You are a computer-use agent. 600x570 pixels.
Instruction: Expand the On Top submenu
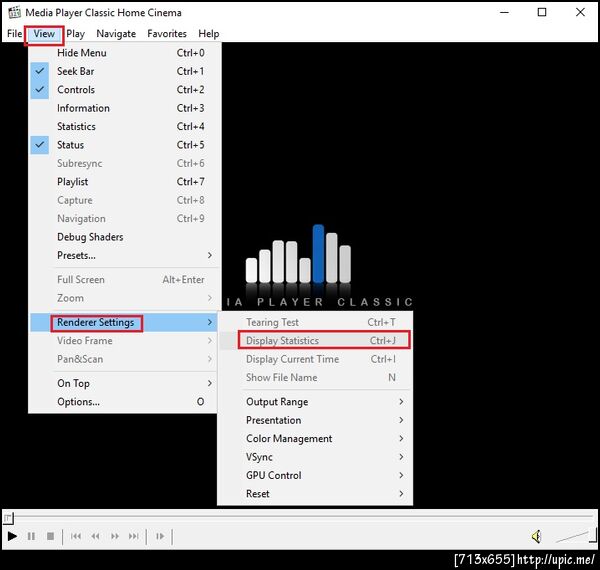123,383
